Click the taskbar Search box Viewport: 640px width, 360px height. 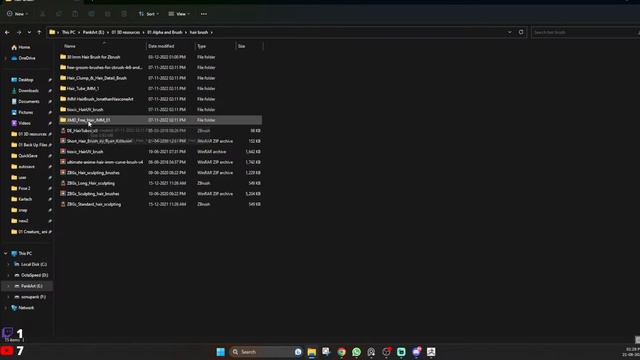[x=266, y=352]
